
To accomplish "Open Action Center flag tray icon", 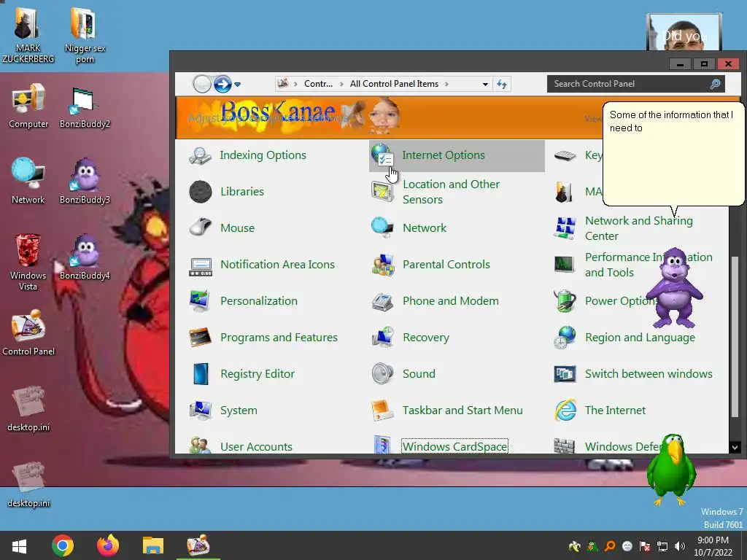I will pos(645,546).
